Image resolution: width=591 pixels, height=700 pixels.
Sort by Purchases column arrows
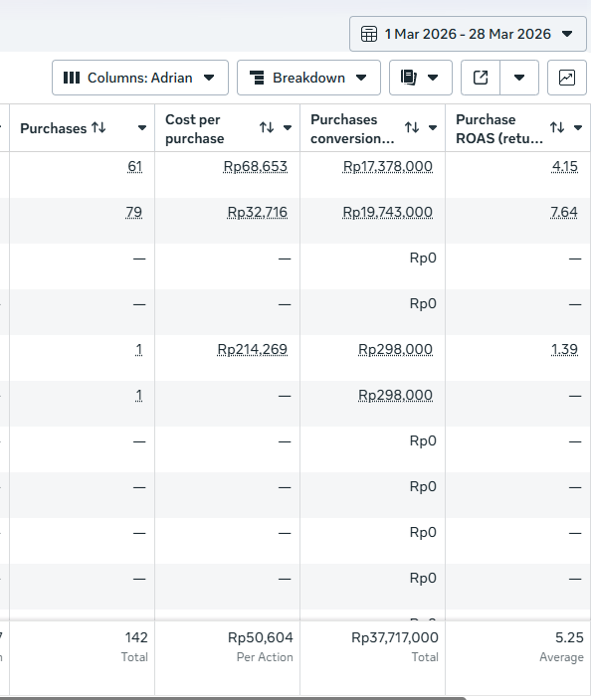pos(98,128)
